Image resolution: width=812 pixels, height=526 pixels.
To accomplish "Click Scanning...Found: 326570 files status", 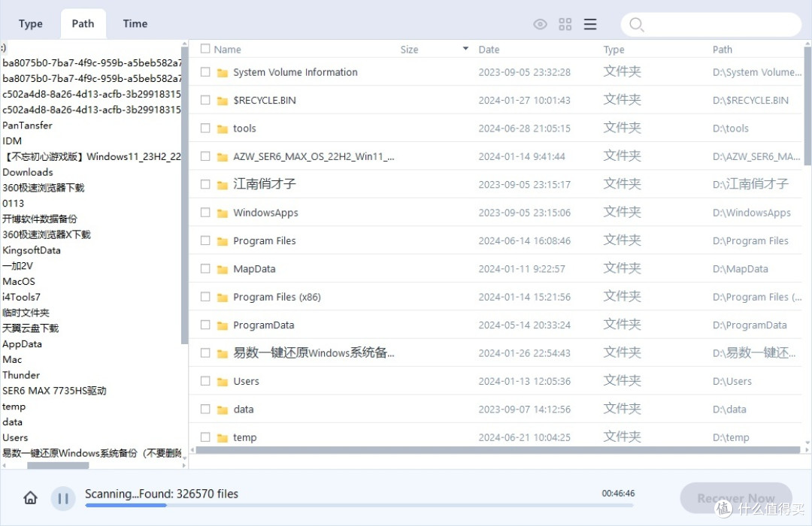I will pos(162,494).
